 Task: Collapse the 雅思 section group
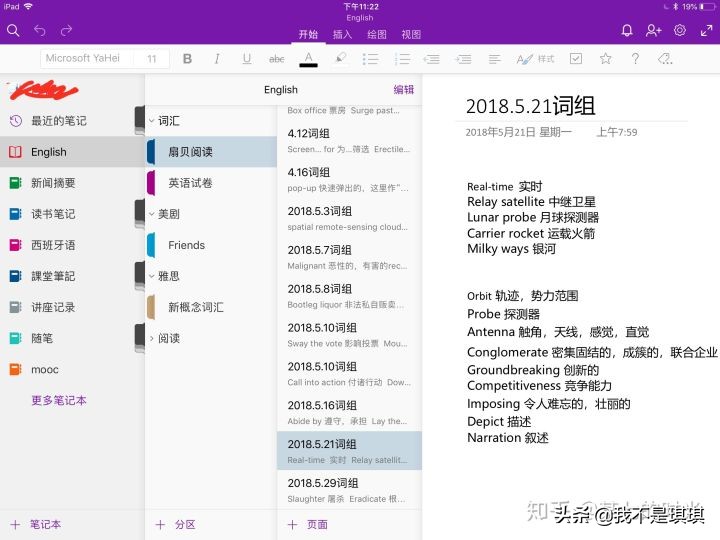(152, 276)
